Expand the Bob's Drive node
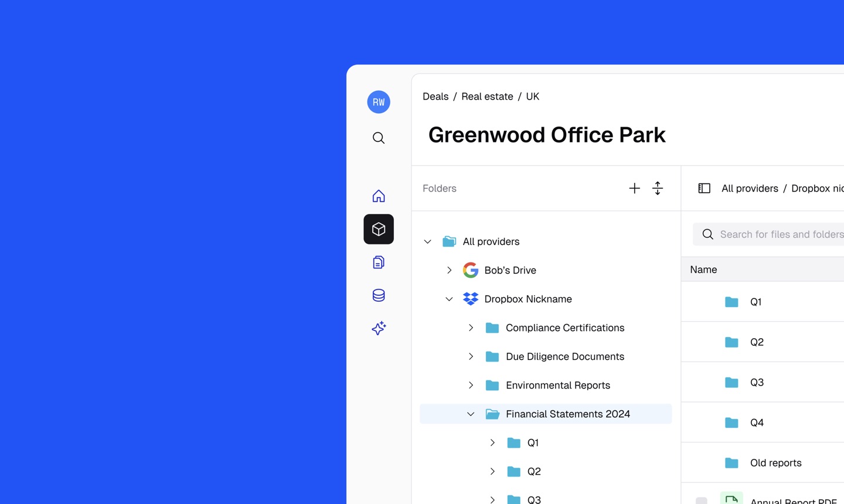Image resolution: width=844 pixels, height=504 pixels. coord(449,270)
